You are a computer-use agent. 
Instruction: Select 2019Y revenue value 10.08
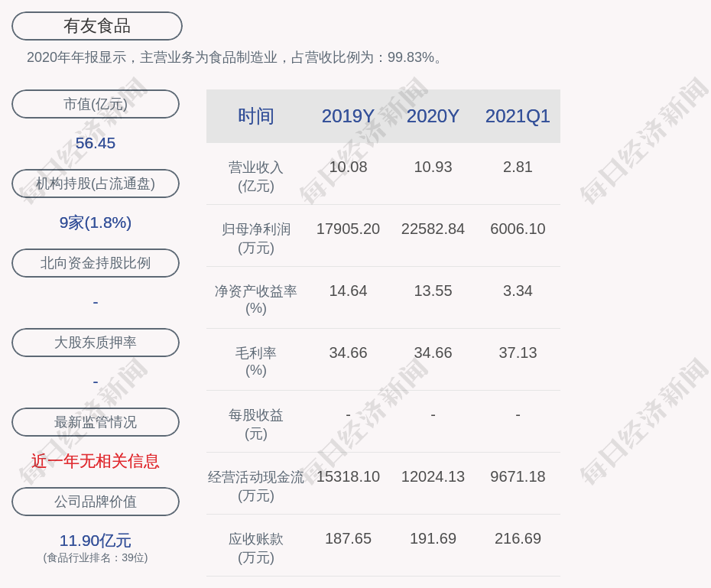[x=349, y=167]
